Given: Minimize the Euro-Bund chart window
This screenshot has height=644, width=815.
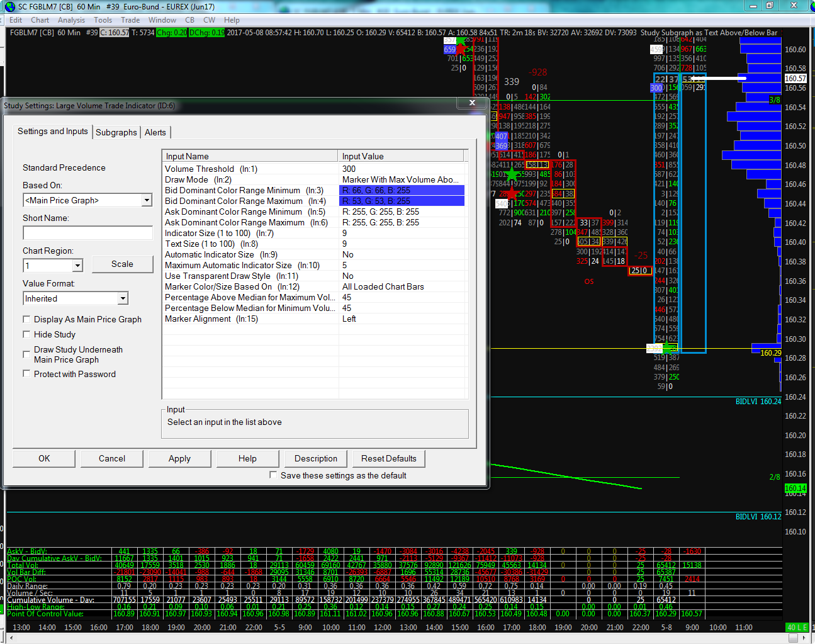Looking at the screenshot, I should point(753,6).
